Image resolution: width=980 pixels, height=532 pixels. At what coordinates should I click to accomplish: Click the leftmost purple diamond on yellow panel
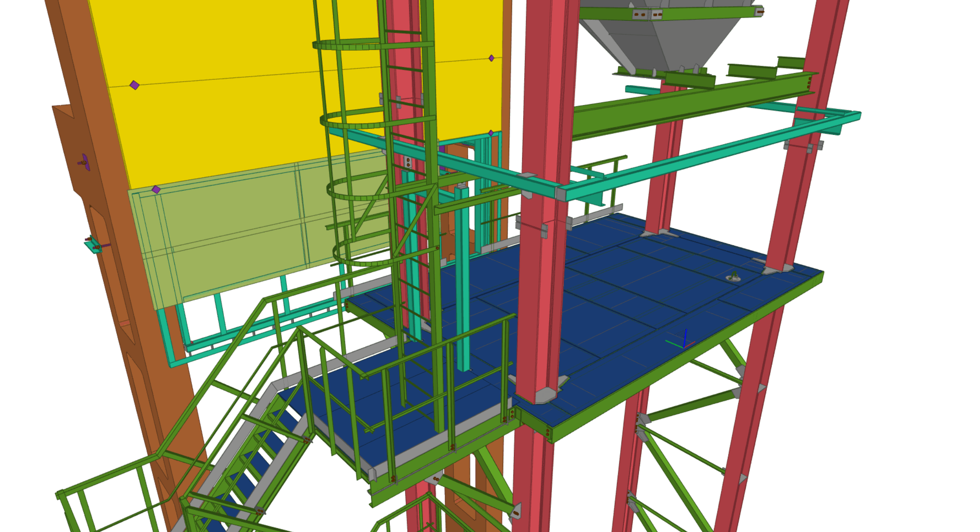pyautogui.click(x=135, y=85)
